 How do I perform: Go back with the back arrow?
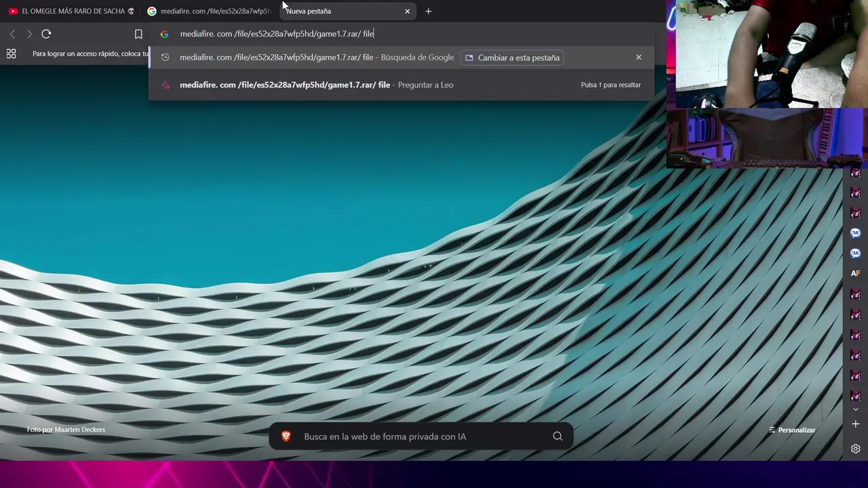tap(12, 34)
